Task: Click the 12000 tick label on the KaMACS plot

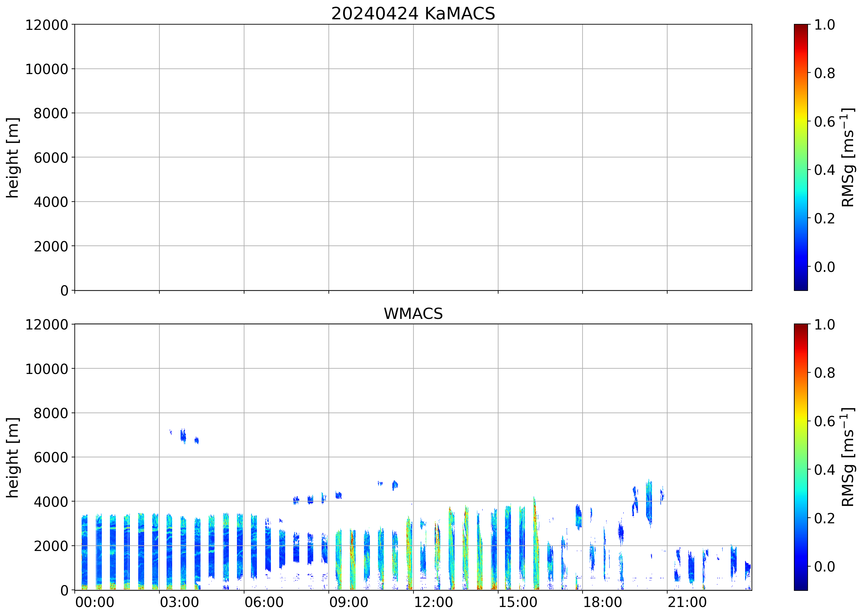Action: click(47, 25)
